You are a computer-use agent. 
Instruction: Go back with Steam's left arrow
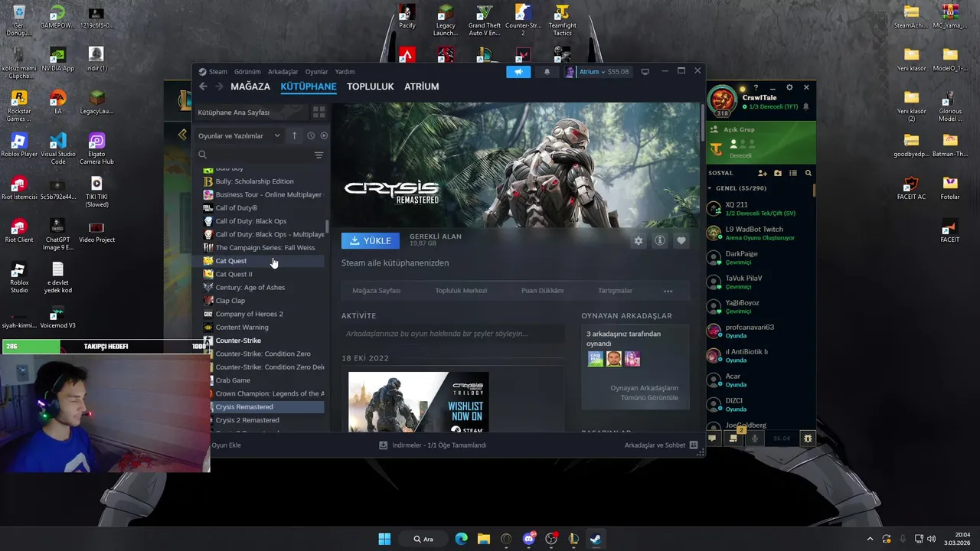click(x=203, y=86)
